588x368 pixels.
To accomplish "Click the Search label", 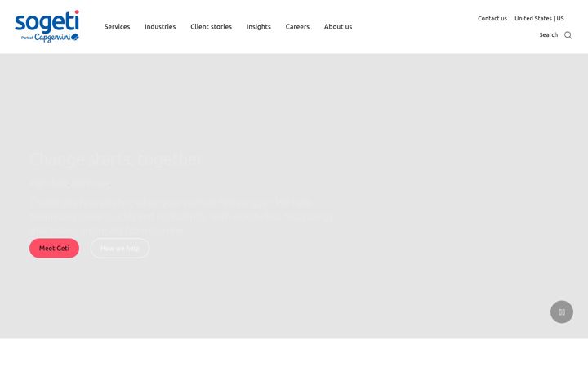I will coord(548,35).
